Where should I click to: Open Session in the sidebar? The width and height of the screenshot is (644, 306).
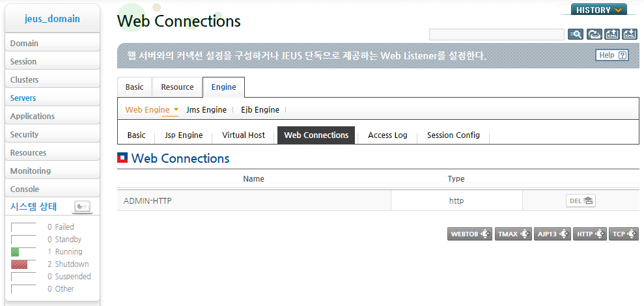(x=52, y=61)
